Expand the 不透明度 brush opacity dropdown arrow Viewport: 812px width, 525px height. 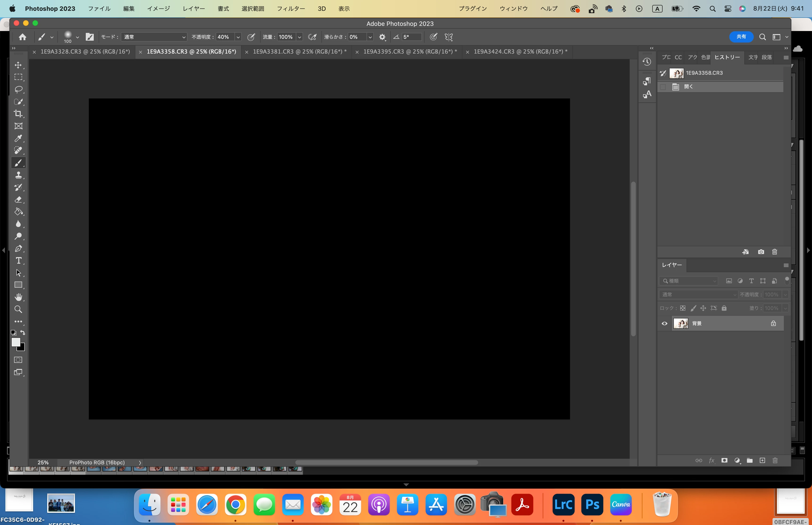(x=238, y=37)
